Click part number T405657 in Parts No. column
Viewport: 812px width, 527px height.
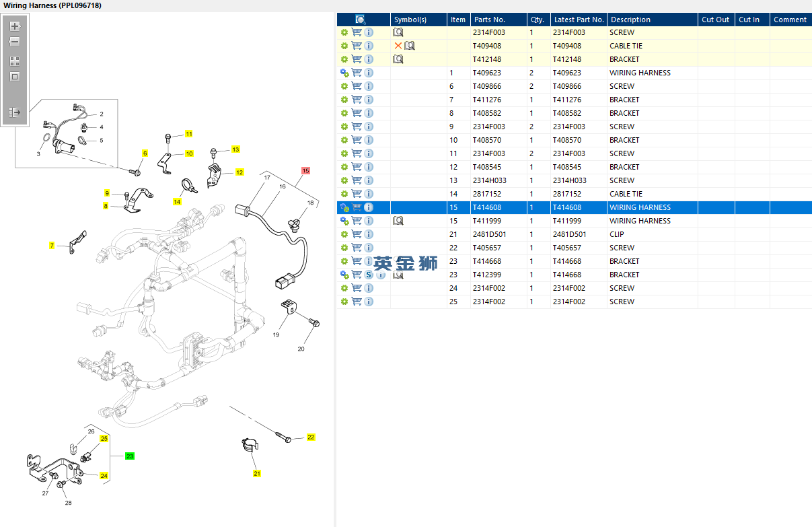(x=486, y=248)
